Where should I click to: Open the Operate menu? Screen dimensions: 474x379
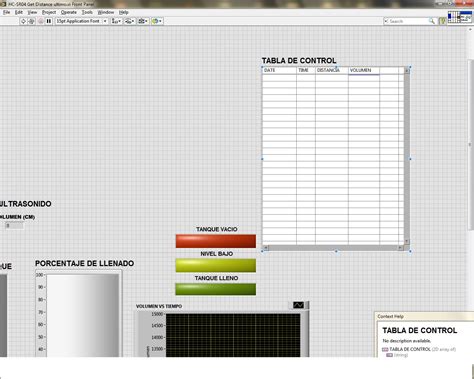pos(69,12)
